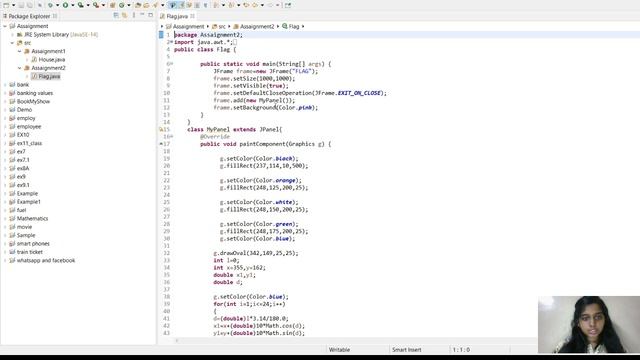Image resolution: width=640 pixels, height=360 pixels.
Task: Click the Writable status bar field
Action: [x=340, y=350]
